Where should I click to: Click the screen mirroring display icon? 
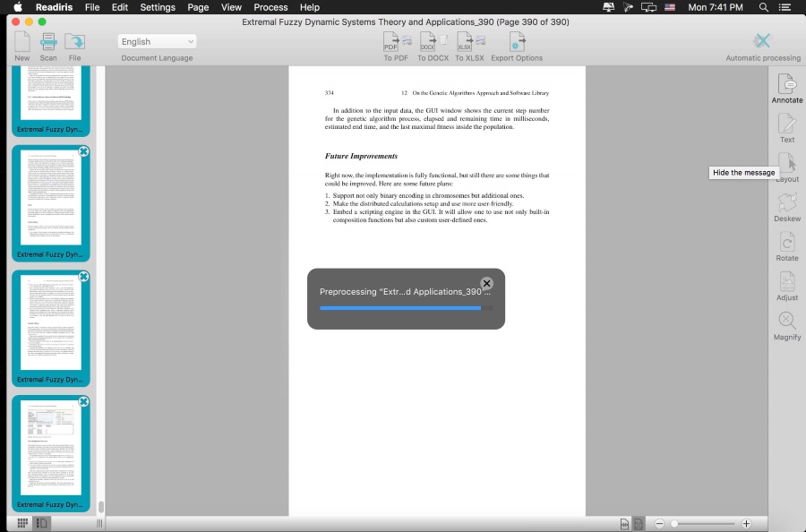pyautogui.click(x=648, y=7)
